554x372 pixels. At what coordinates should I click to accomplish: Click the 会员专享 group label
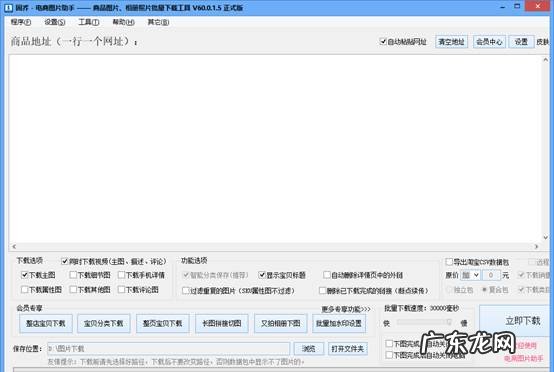[x=29, y=308]
